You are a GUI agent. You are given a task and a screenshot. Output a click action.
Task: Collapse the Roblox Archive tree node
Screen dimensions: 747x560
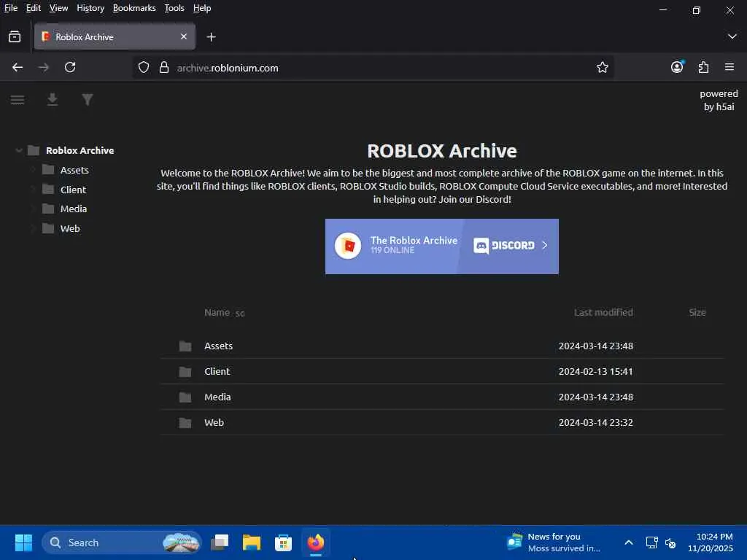click(18, 150)
